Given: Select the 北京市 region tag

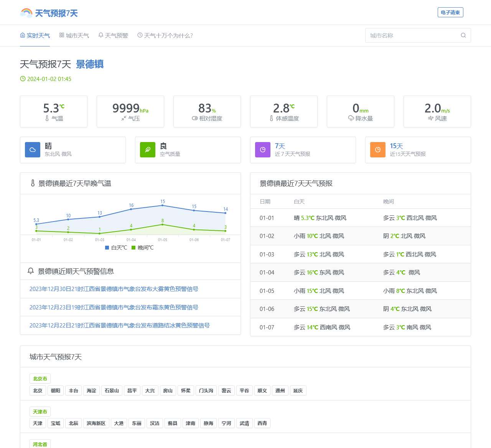Looking at the screenshot, I should click(x=40, y=379).
